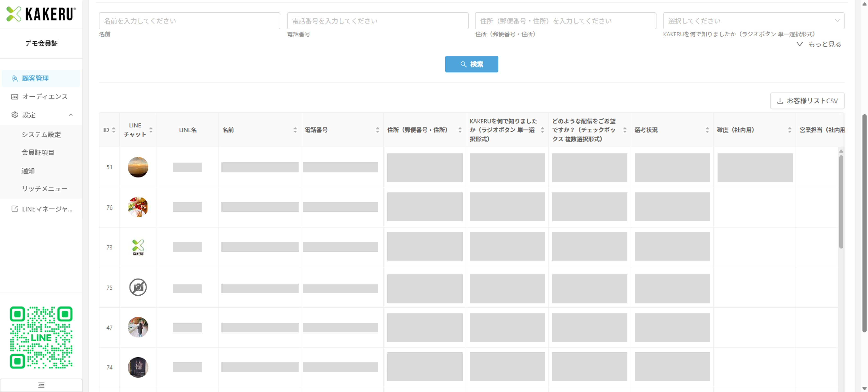
Task: Open the オーディエンス menu item
Action: click(x=45, y=97)
